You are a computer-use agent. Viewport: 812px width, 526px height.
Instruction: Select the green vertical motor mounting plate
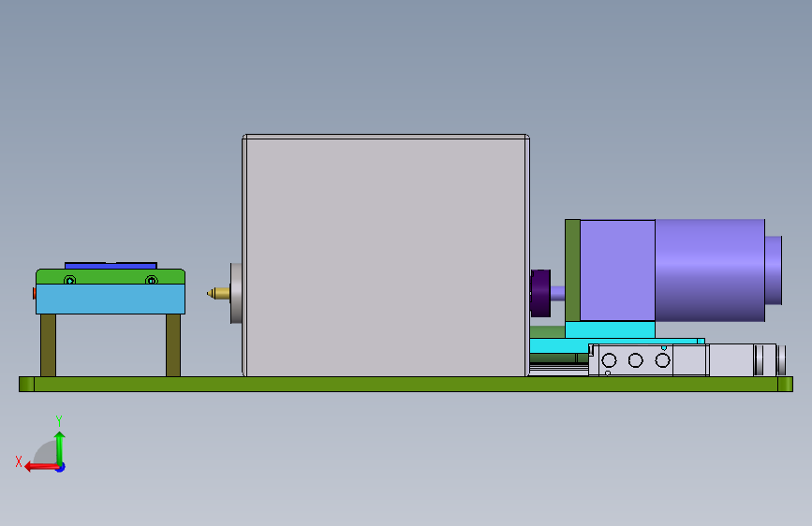tap(572, 270)
